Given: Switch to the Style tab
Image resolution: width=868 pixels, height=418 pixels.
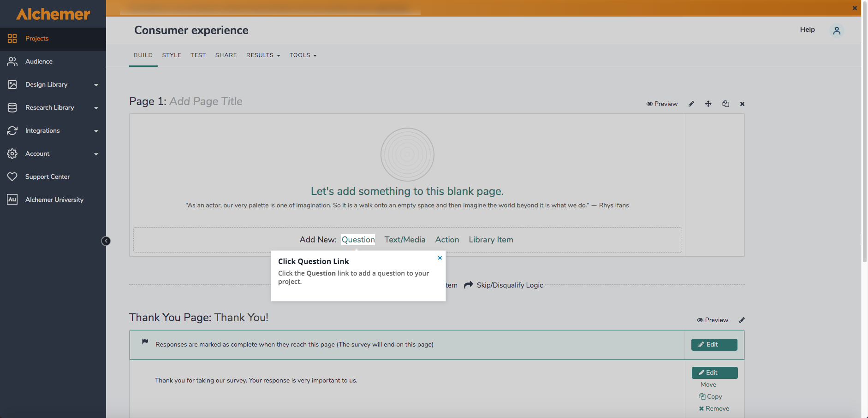Looking at the screenshot, I should pyautogui.click(x=172, y=55).
